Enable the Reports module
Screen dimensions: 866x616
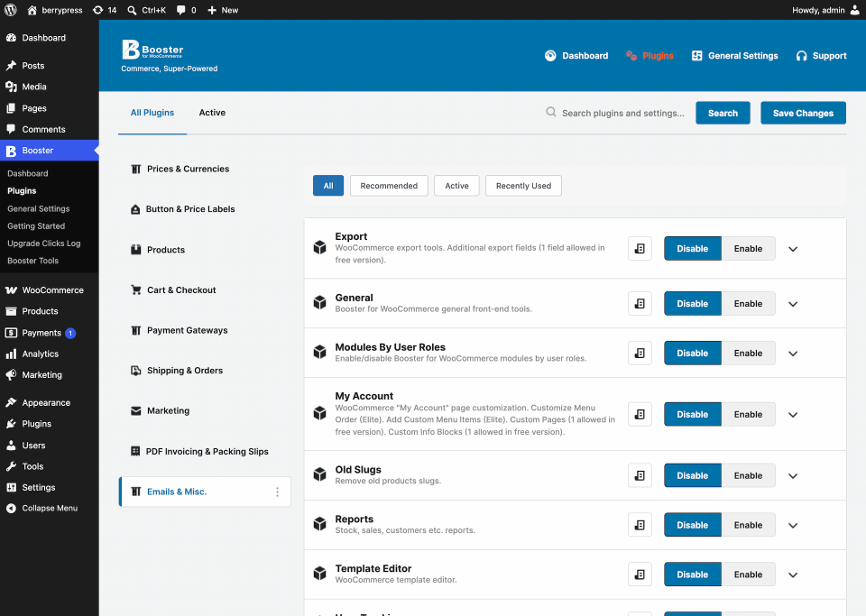748,525
